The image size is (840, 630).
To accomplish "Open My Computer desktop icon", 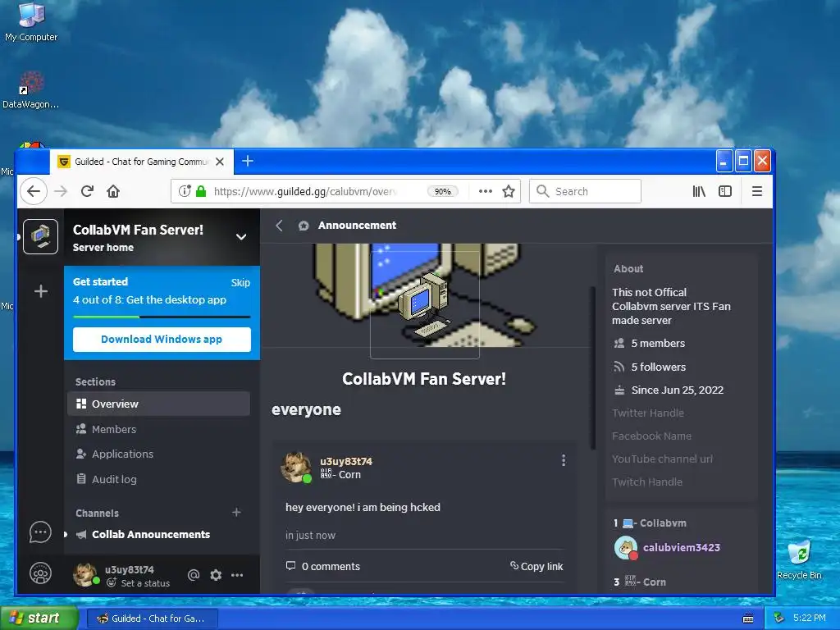I will click(31, 22).
